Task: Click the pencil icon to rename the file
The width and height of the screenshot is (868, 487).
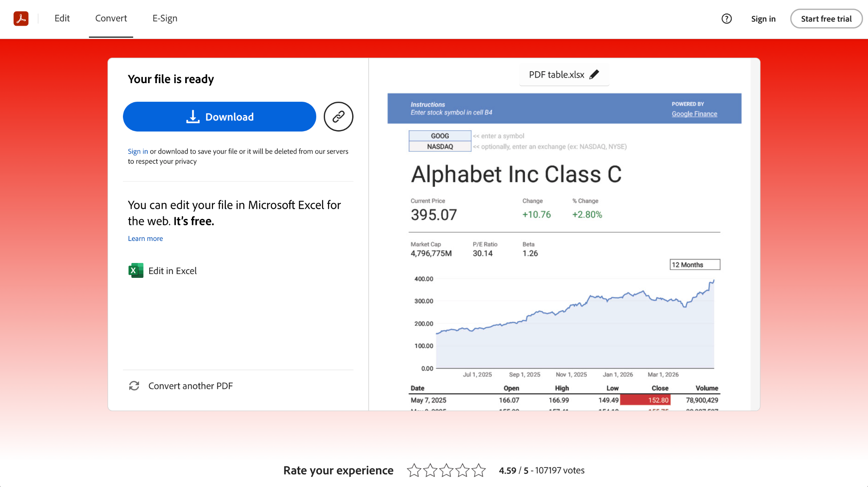Action: click(x=594, y=75)
